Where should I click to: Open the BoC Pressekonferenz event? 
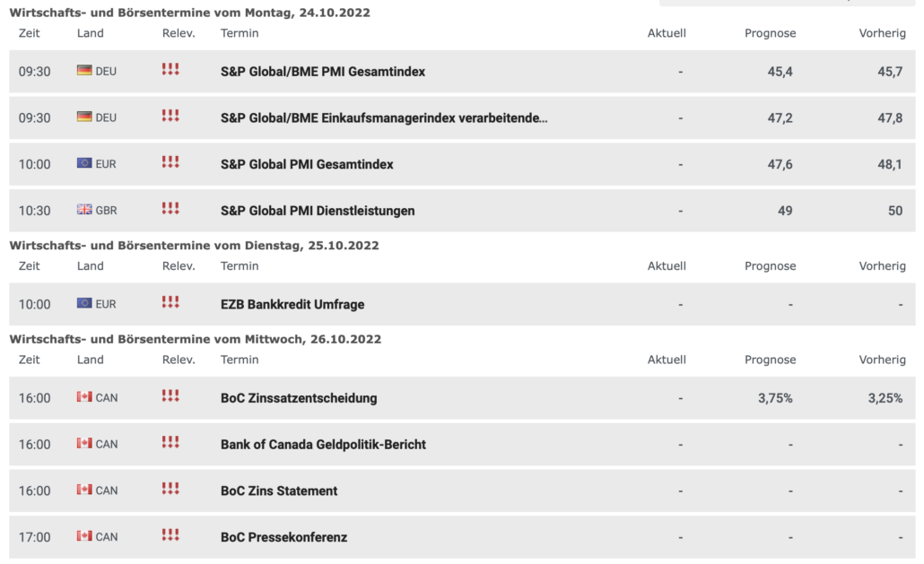click(283, 538)
